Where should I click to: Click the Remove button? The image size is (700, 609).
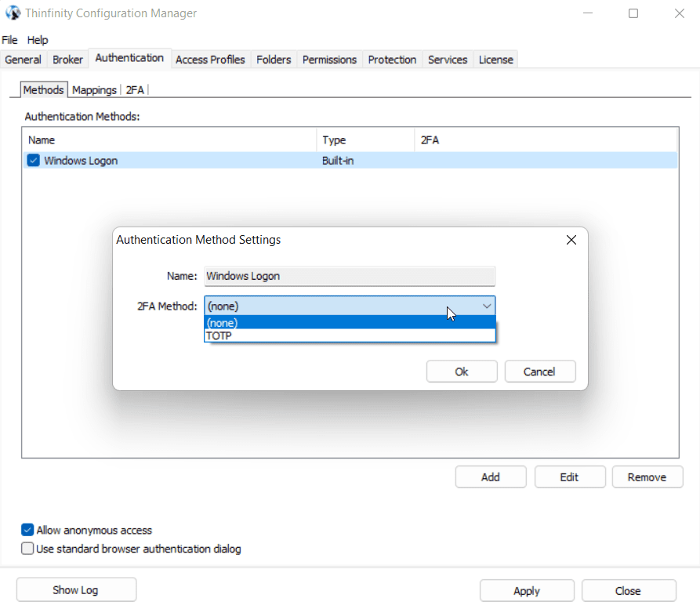point(647,477)
